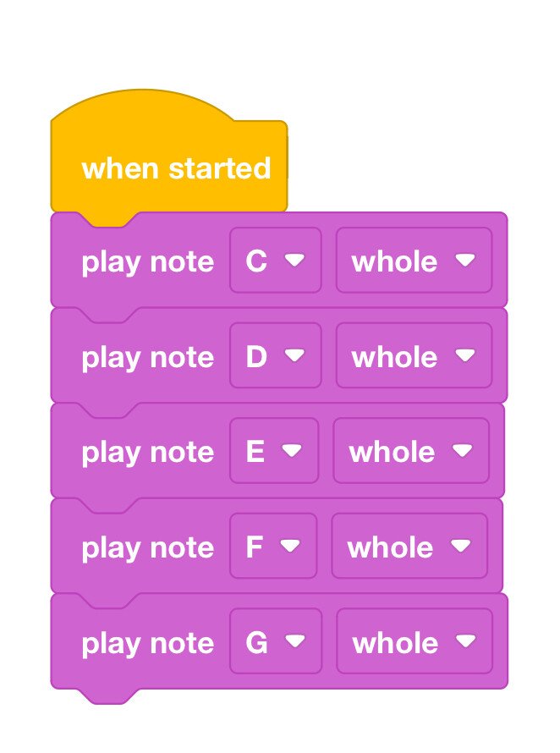The image size is (560, 753).
Task: Select the 'play note' label on the C block
Action: point(147,262)
